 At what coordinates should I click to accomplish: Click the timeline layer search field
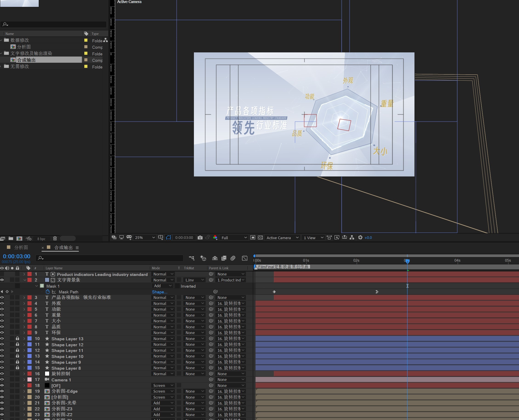pyautogui.click(x=109, y=258)
